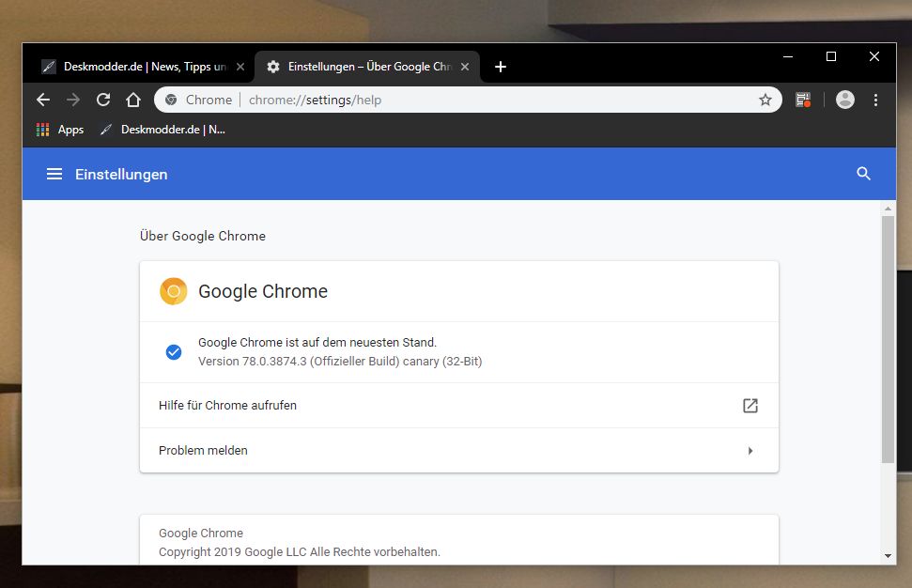912x588 pixels.
Task: Open the extension icon with the red badge
Action: pos(803,101)
